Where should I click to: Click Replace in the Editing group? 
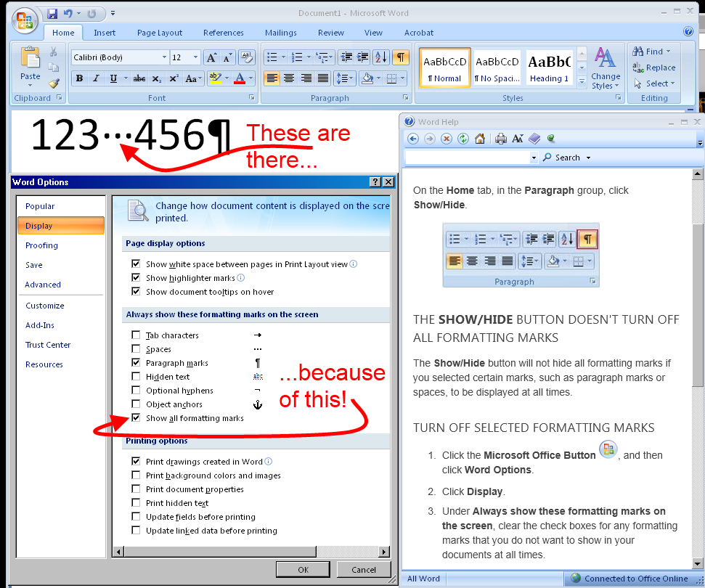point(654,68)
